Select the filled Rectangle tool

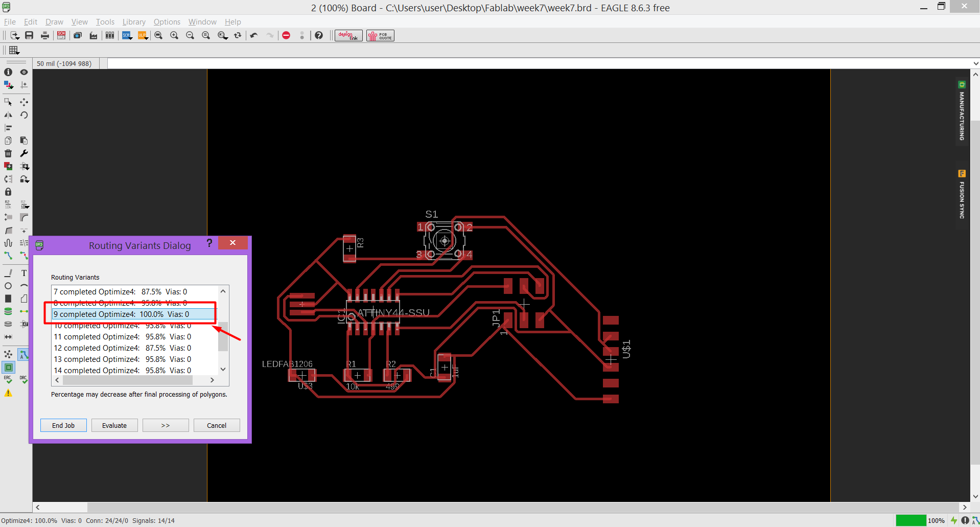coord(8,299)
